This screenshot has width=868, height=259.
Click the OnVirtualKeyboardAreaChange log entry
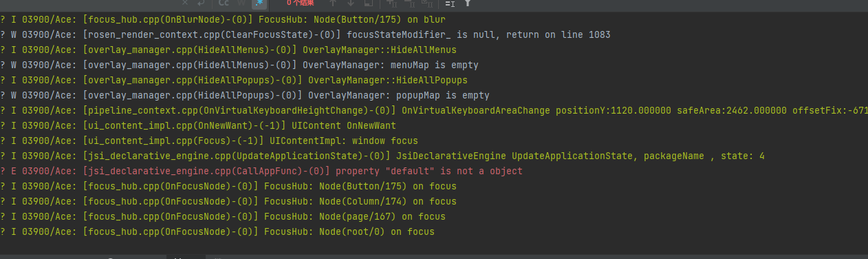434,110
